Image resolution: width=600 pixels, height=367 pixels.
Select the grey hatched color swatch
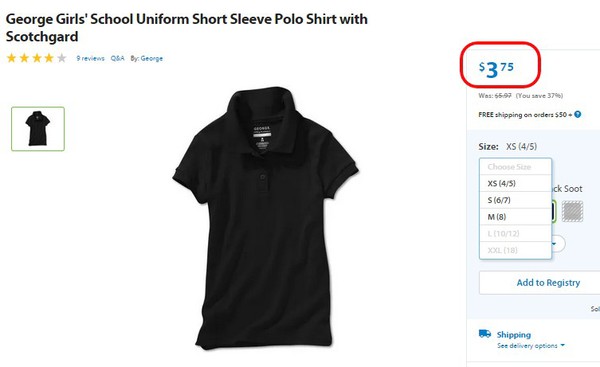572,211
